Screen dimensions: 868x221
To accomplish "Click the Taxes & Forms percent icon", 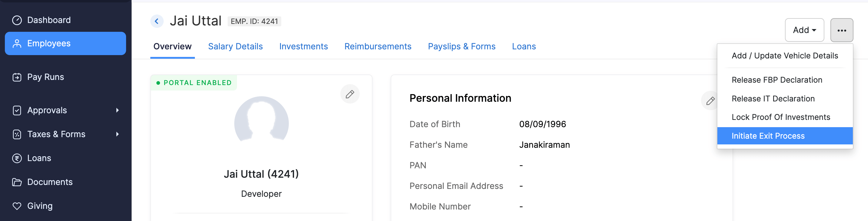I will (x=17, y=134).
